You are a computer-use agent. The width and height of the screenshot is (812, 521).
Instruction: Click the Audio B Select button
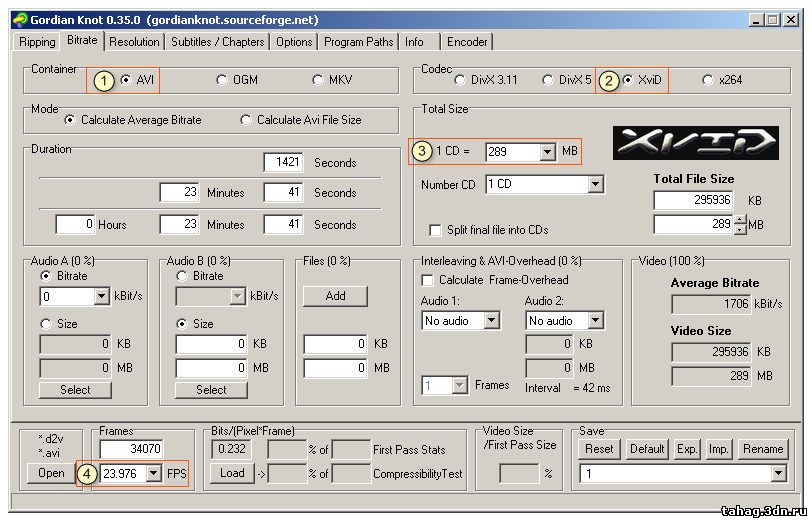click(x=211, y=390)
